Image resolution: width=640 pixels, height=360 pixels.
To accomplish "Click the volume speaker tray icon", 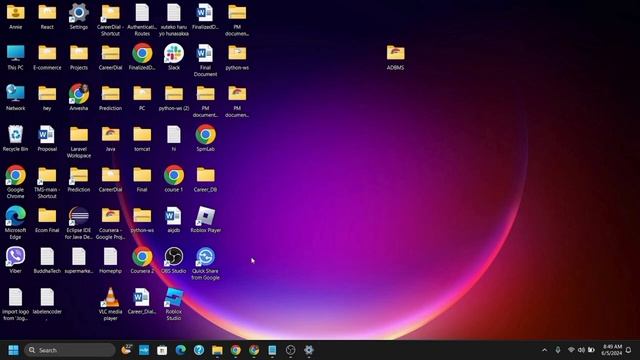I will [x=581, y=350].
